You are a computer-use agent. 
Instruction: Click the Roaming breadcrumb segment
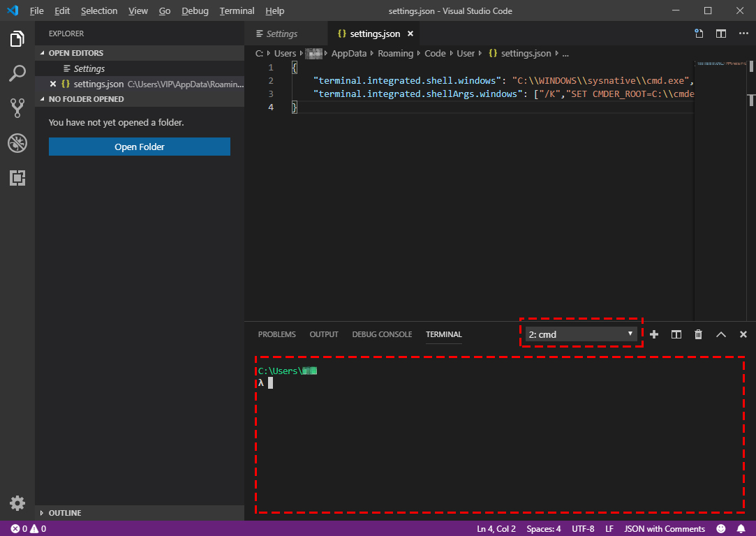point(395,54)
